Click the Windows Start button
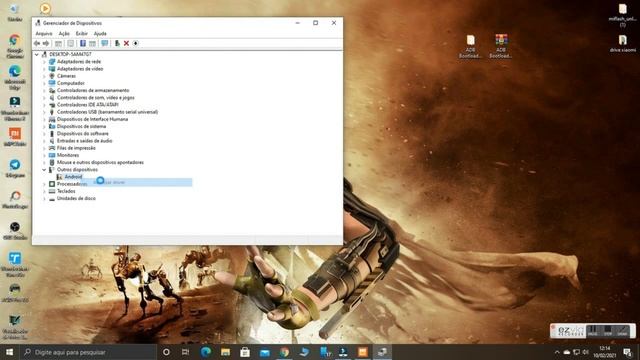The height and width of the screenshot is (360, 640). point(9,352)
